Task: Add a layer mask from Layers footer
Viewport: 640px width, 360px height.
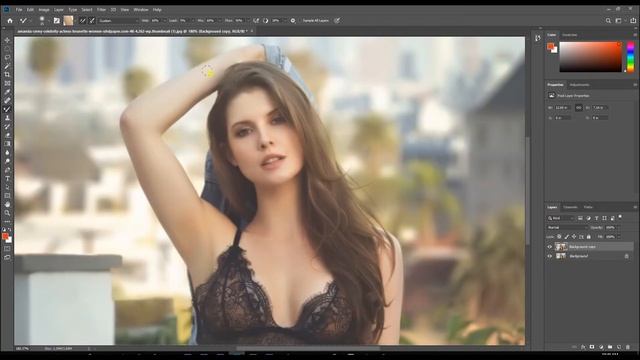Action: (x=592, y=347)
